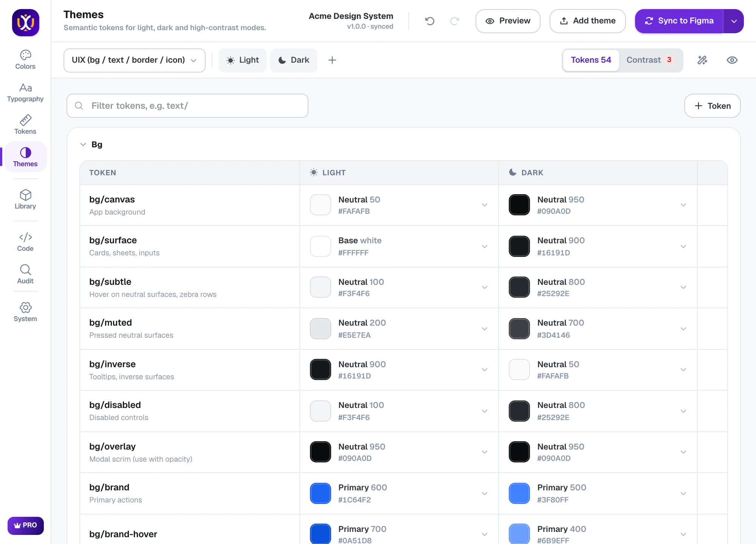Toggle the eye visibility icon in toolbar
Viewport: 756px width, 544px height.
[x=732, y=60]
